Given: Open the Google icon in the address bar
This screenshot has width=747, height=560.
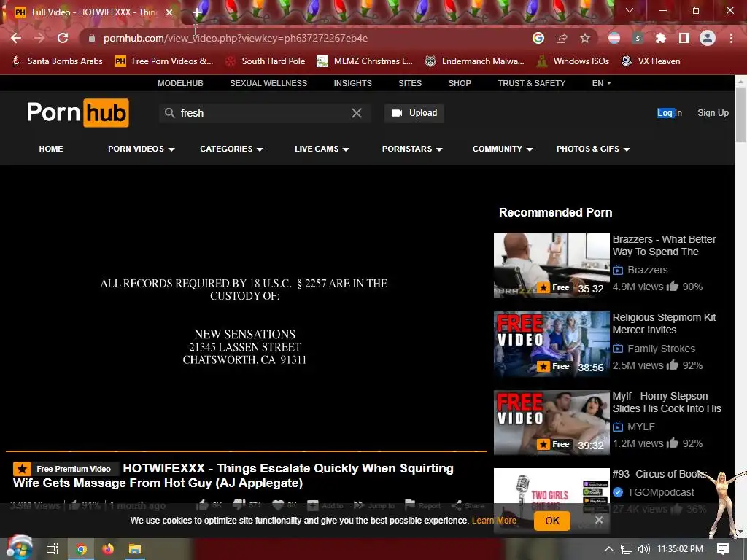Looking at the screenshot, I should [x=538, y=38].
